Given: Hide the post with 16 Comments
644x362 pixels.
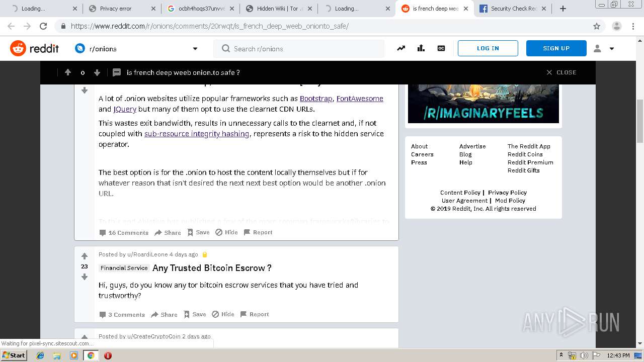Looking at the screenshot, I should coord(226,232).
